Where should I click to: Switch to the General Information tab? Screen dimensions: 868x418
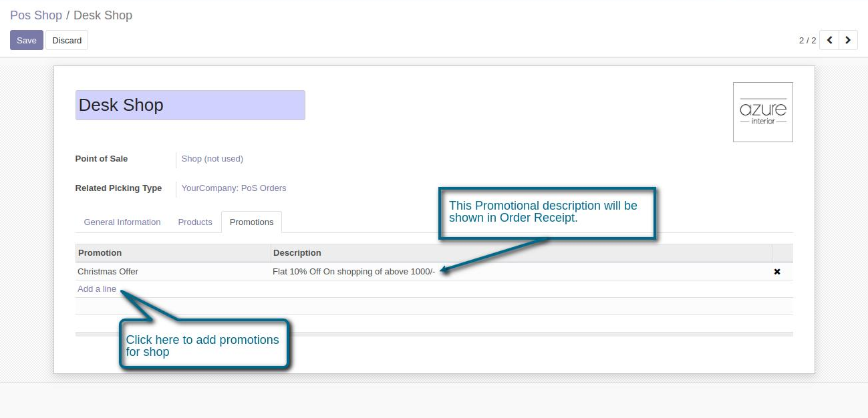(x=122, y=222)
